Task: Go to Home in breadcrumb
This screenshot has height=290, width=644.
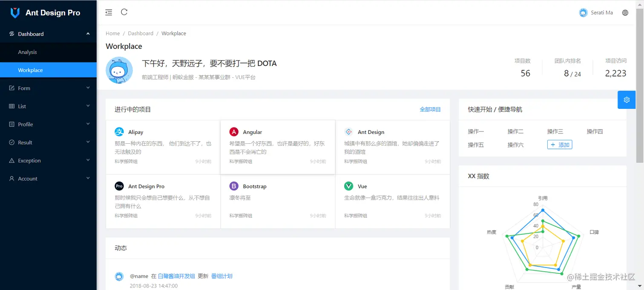Action: click(113, 33)
